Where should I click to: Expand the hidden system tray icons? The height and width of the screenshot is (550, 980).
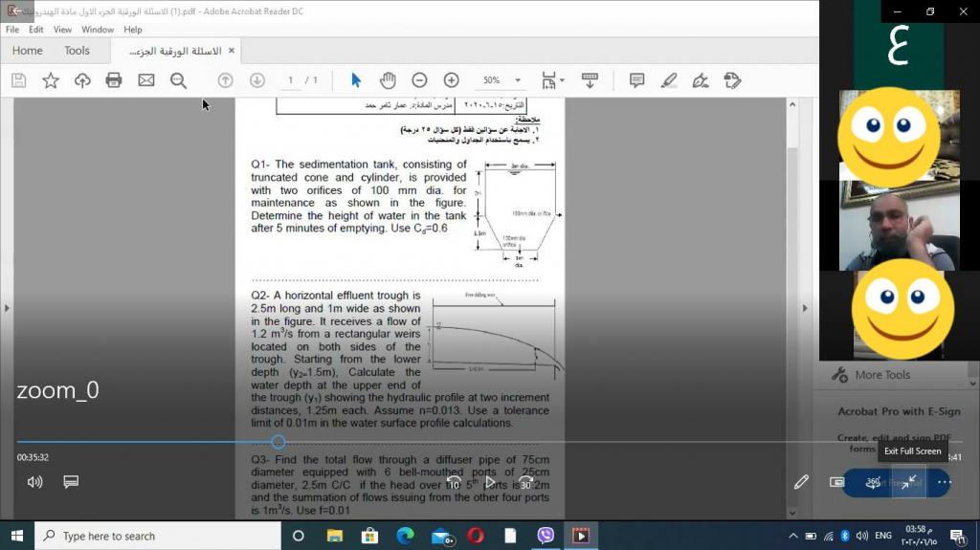[792, 536]
